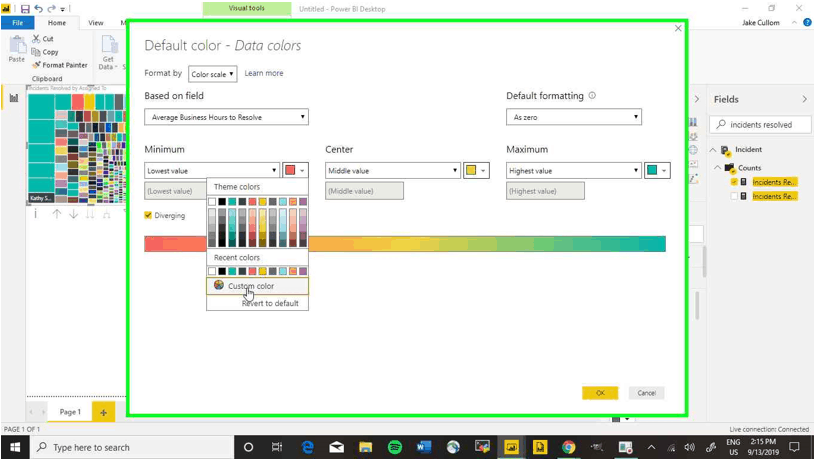816x461 pixels.
Task: Click the OK button
Action: (600, 393)
